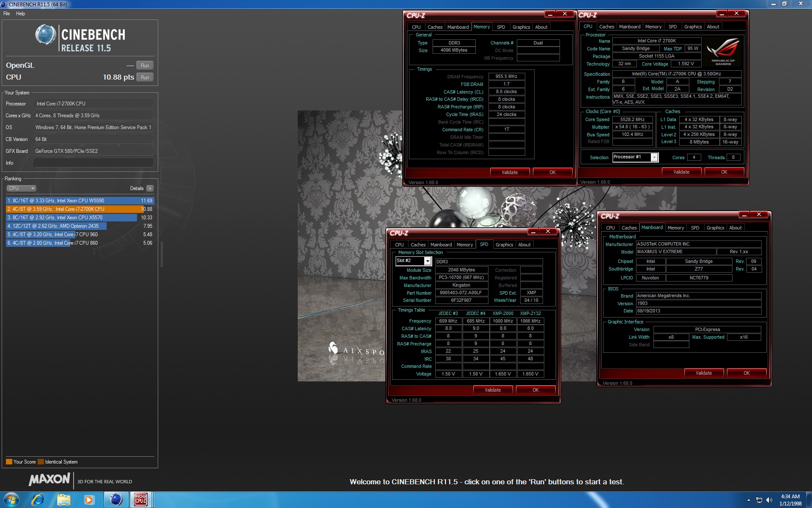Click the Identical System legend swatch
Viewport: 812px width, 508px height.
[x=41, y=462]
